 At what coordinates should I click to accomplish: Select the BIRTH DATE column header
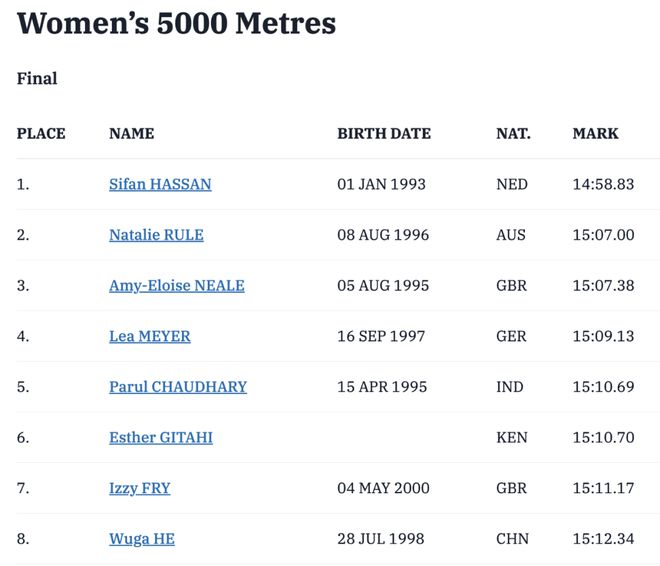pos(384,133)
